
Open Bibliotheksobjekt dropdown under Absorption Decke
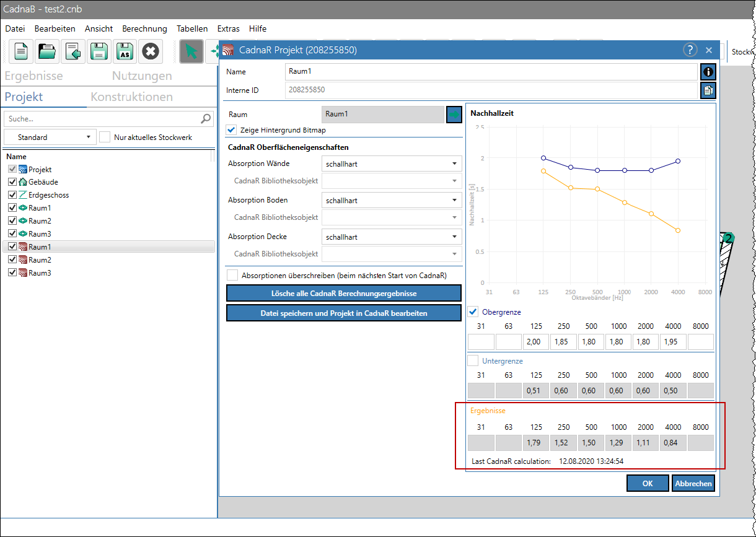coord(392,253)
